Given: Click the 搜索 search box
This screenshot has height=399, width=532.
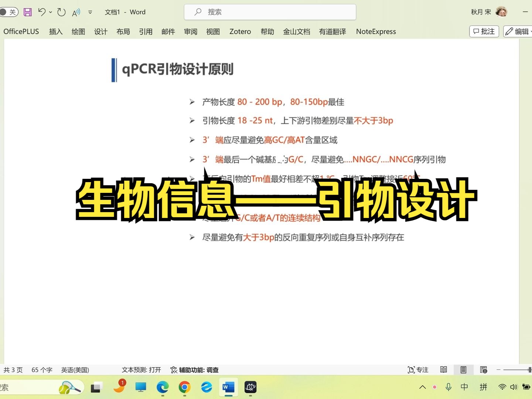Looking at the screenshot, I should 270,12.
